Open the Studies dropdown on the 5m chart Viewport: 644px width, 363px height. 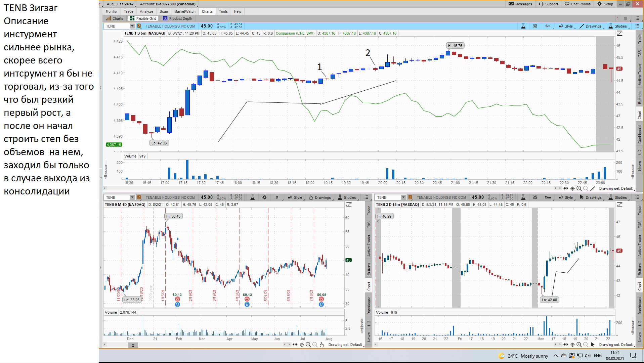[x=618, y=26]
